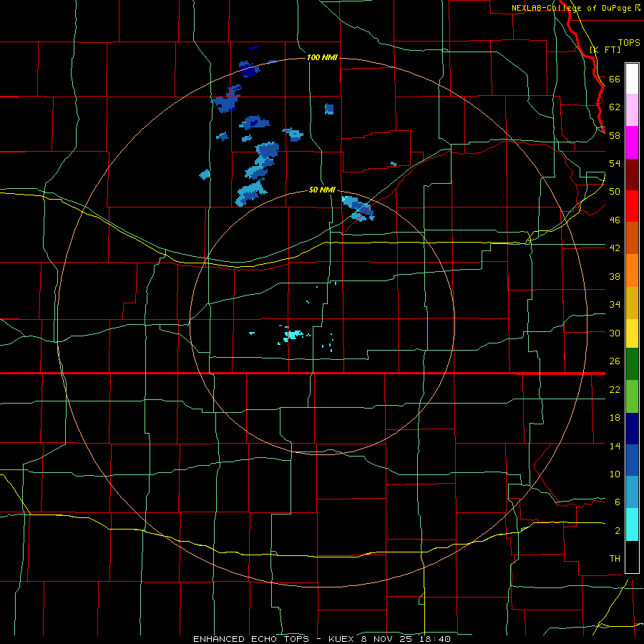The height and width of the screenshot is (644, 644).
Task: Click the 66 legend value
Action: pyautogui.click(x=615, y=79)
